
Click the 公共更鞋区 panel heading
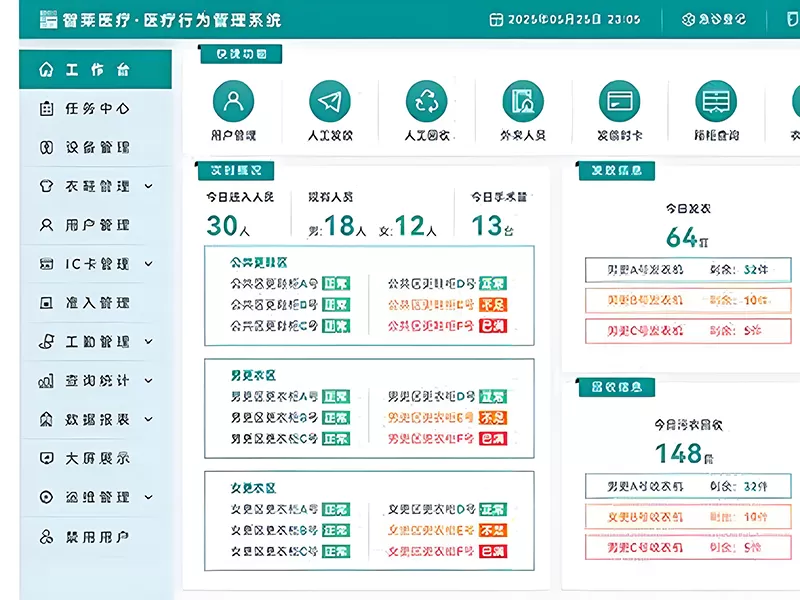click(259, 263)
